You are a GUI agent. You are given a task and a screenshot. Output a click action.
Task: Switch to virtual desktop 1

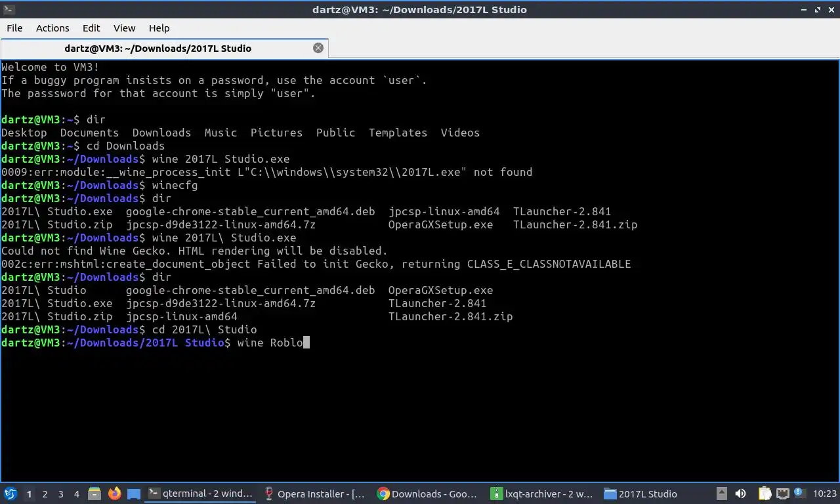click(x=29, y=493)
